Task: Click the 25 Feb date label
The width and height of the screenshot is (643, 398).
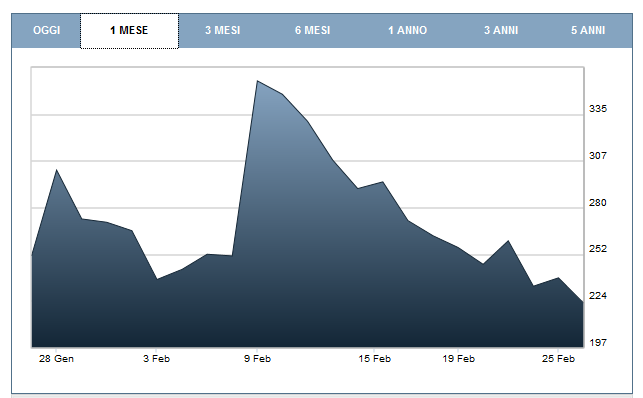Action: pyautogui.click(x=559, y=359)
